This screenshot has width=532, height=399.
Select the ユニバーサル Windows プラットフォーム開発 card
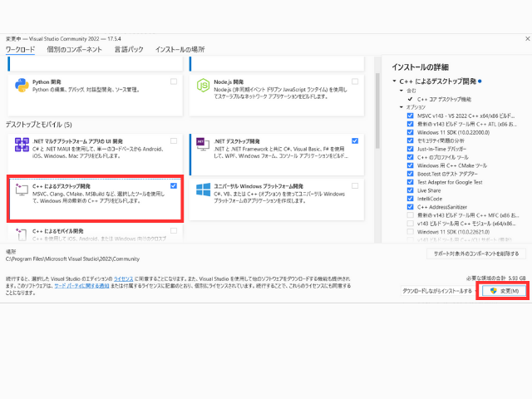coord(277,199)
